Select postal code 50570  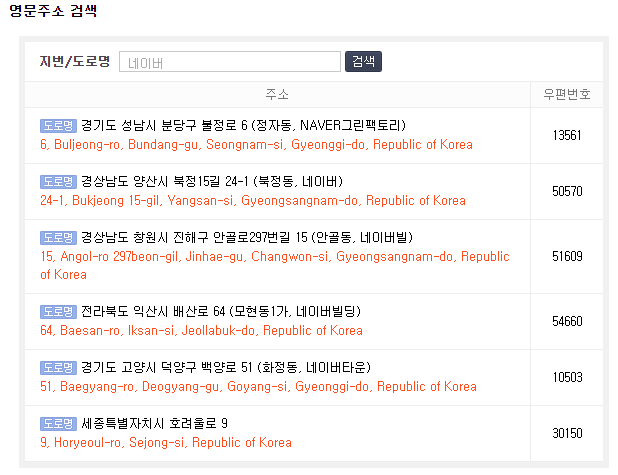click(x=567, y=192)
